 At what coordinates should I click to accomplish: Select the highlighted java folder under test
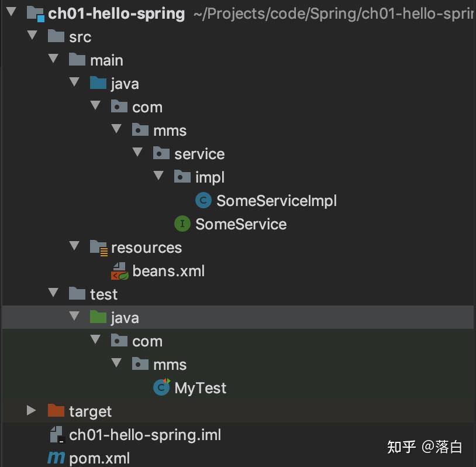click(125, 316)
